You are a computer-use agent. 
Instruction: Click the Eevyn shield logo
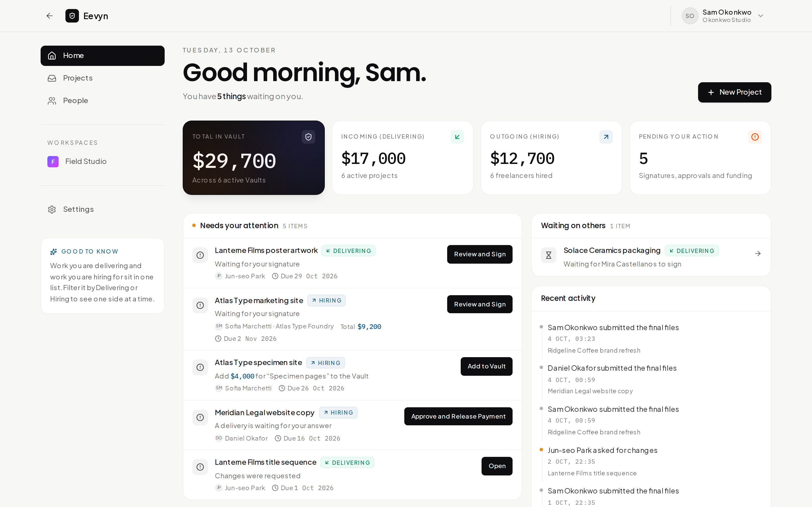click(72, 16)
